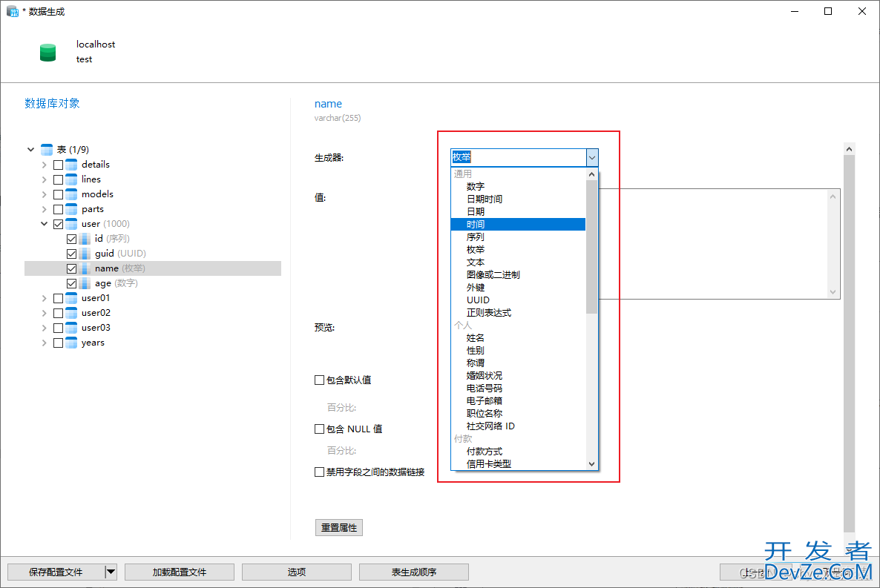Click the generator list scroll-down arrow

coord(591,464)
